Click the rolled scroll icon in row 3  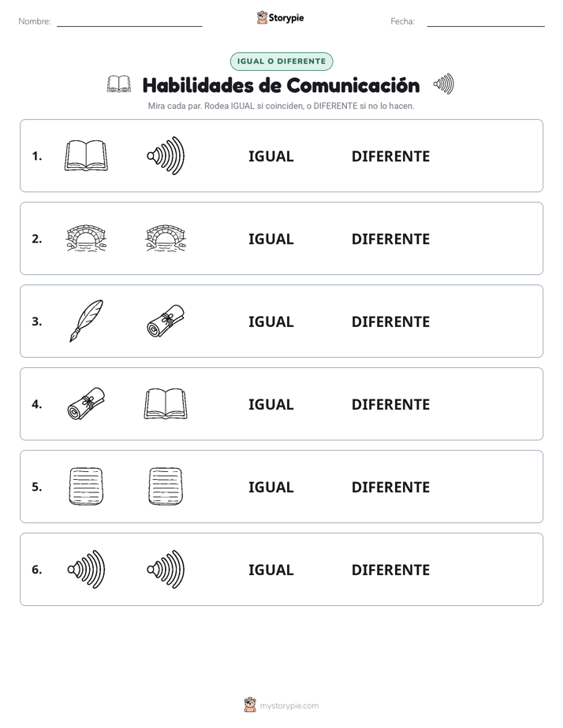(166, 321)
